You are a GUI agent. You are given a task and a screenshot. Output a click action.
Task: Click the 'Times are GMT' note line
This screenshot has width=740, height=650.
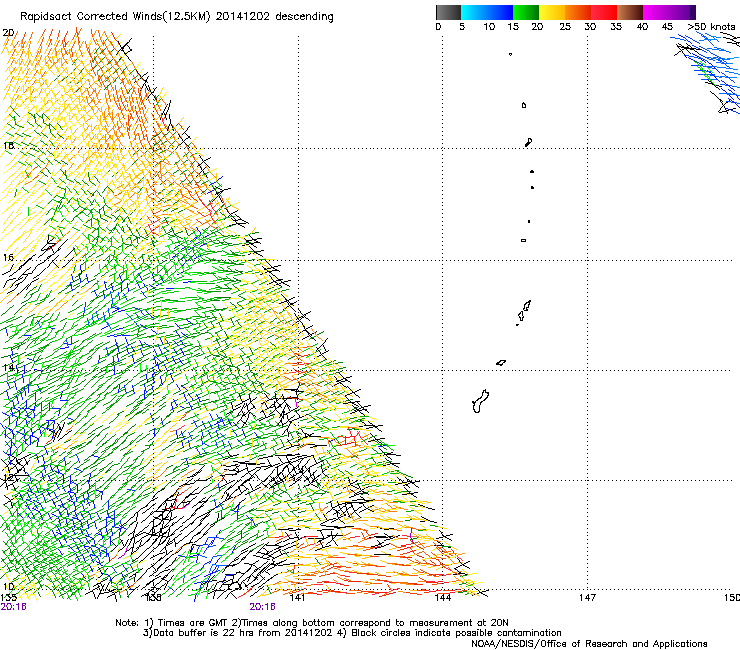[312, 623]
